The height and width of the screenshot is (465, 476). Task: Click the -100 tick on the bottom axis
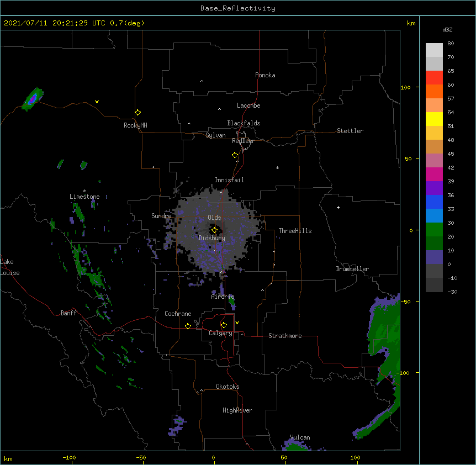[69, 457]
